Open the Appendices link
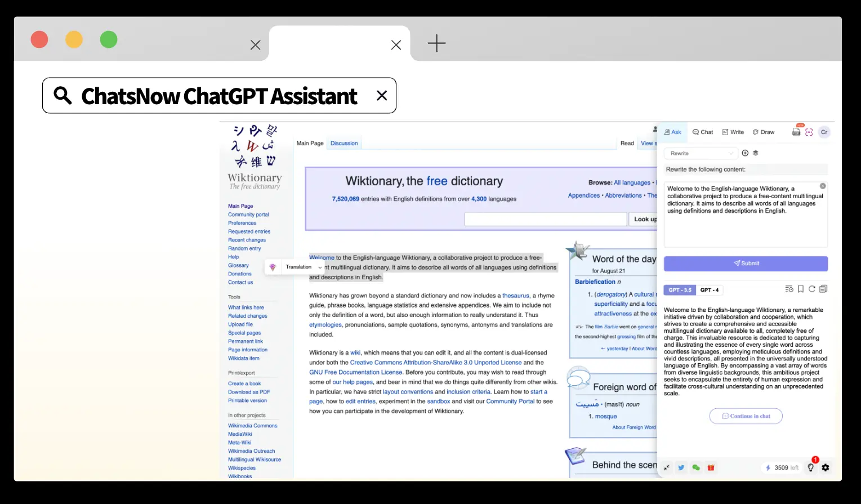This screenshot has width=861, height=504. pyautogui.click(x=584, y=195)
